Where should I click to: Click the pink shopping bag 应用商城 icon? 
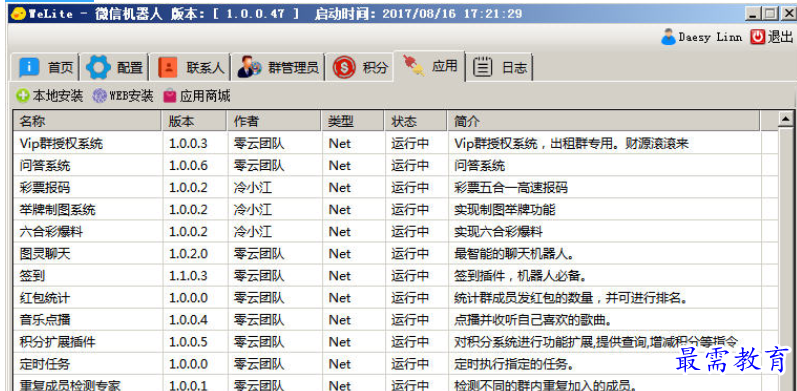coord(170,96)
